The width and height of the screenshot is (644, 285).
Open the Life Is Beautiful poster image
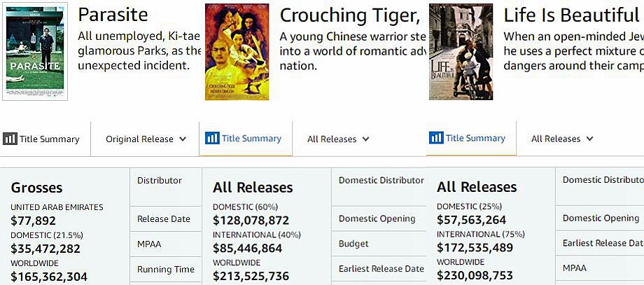click(x=461, y=52)
